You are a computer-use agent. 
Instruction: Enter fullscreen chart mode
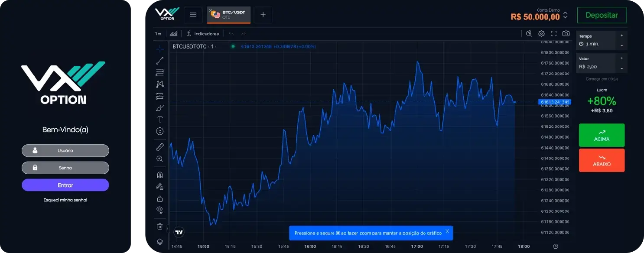pos(554,33)
